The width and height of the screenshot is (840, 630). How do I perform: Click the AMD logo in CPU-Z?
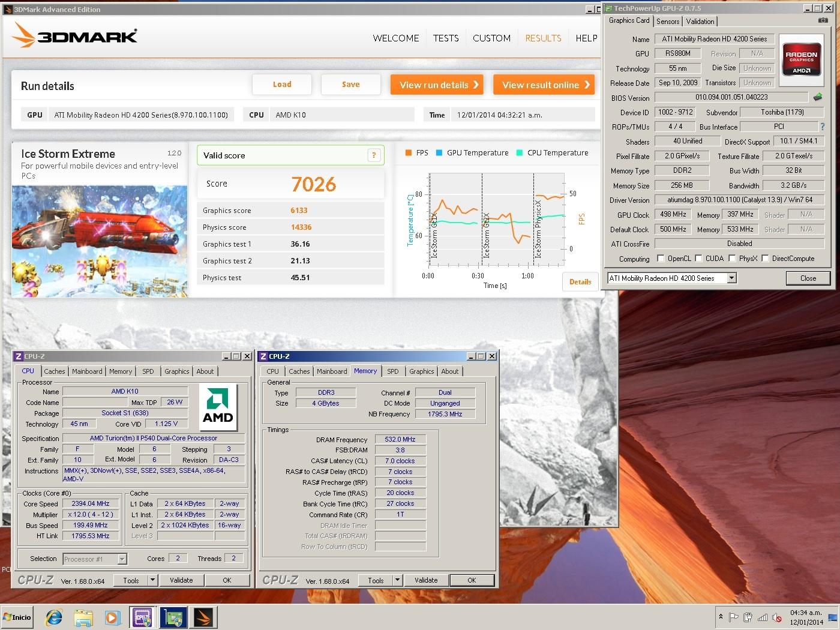pyautogui.click(x=218, y=407)
